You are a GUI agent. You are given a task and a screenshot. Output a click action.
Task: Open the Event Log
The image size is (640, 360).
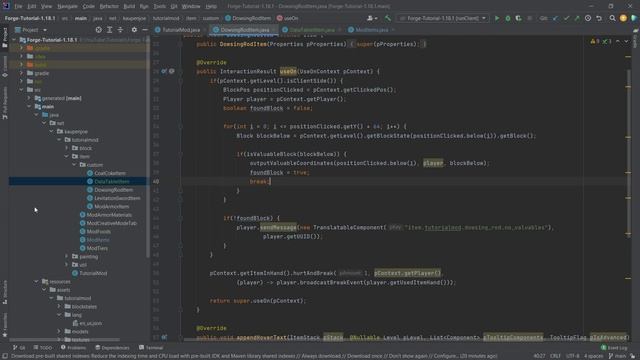click(614, 348)
